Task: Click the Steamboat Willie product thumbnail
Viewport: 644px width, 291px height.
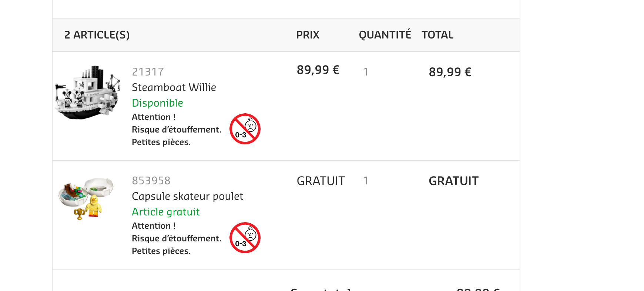Action: pyautogui.click(x=88, y=93)
